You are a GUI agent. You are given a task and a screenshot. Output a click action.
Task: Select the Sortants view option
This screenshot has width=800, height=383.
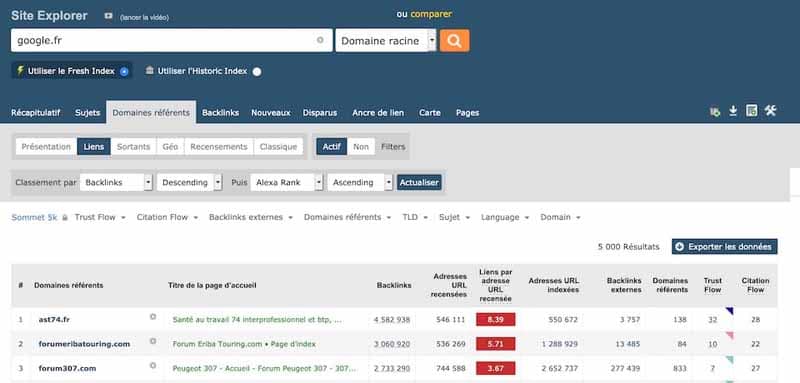click(134, 146)
